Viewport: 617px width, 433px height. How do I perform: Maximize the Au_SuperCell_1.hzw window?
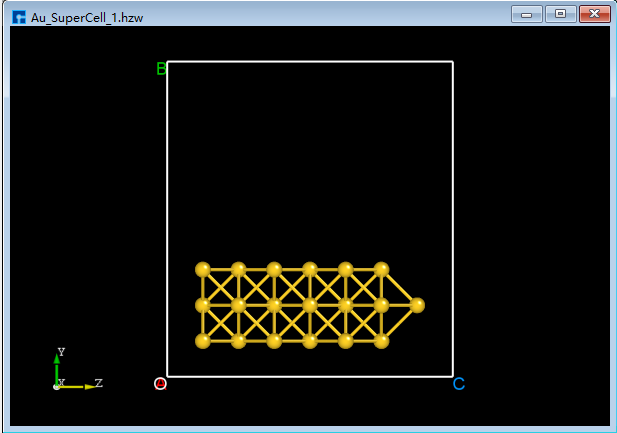tap(561, 14)
